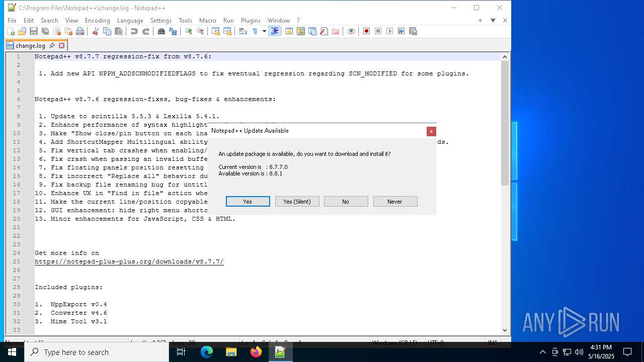Click the 'Included plugins:' line
Viewport: 644px width, 362px height.
click(68, 287)
